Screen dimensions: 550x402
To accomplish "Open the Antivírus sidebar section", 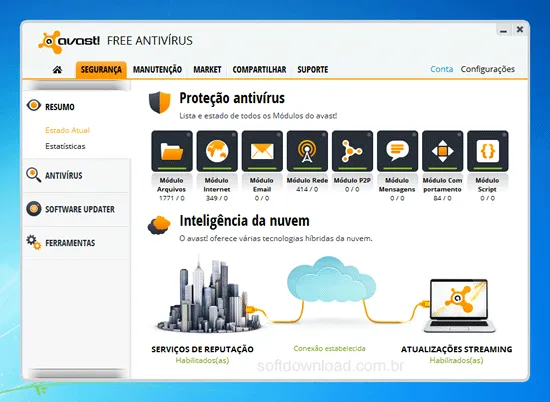I will click(63, 175).
